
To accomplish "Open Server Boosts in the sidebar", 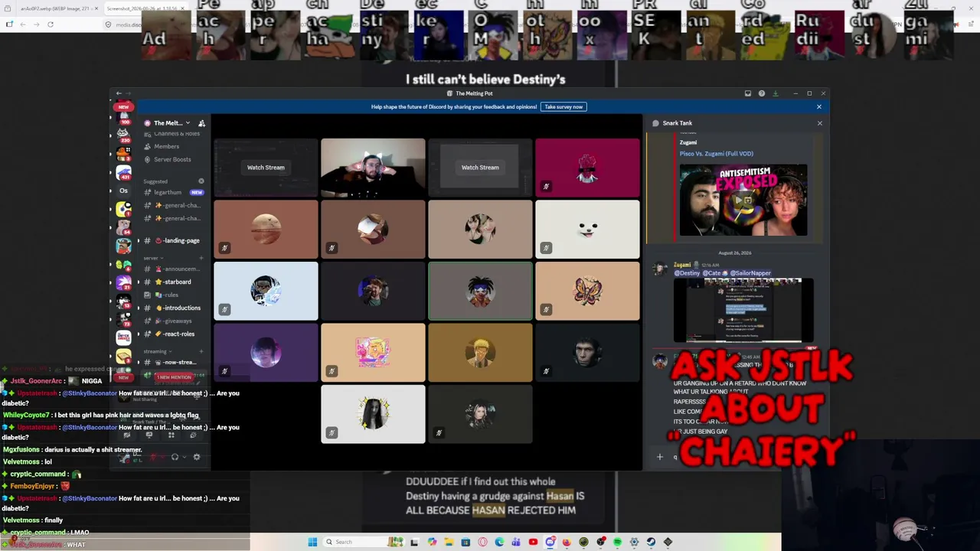I will [172, 159].
